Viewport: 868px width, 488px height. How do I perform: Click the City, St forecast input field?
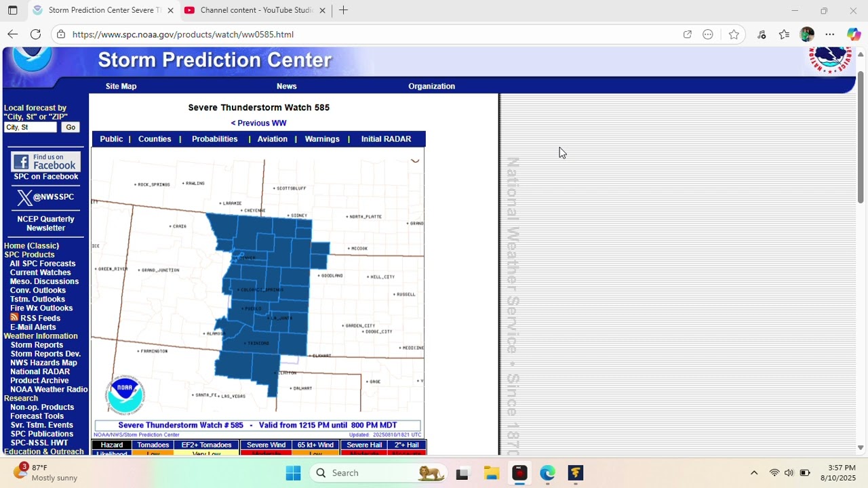click(x=31, y=127)
